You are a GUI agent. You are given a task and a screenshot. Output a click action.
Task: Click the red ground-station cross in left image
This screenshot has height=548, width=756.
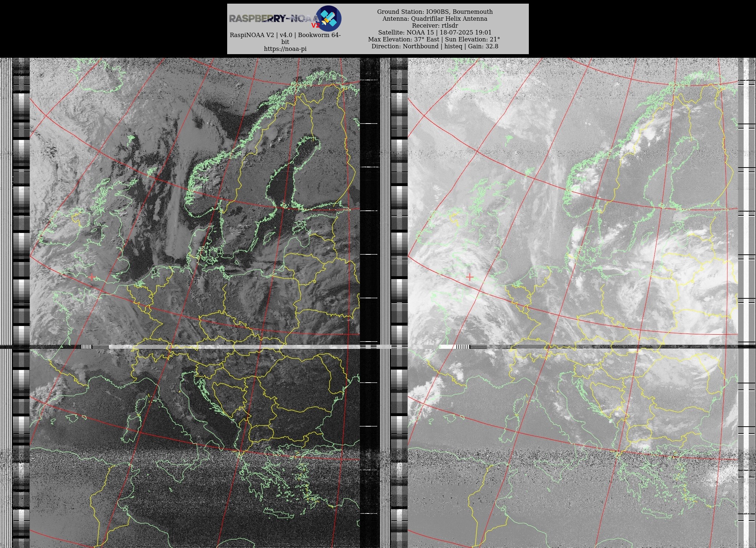point(91,277)
